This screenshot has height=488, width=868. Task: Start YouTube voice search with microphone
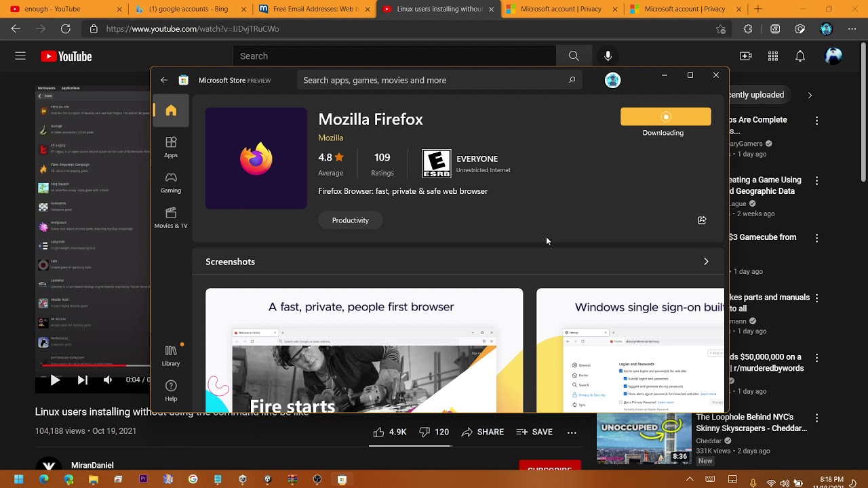tap(608, 56)
